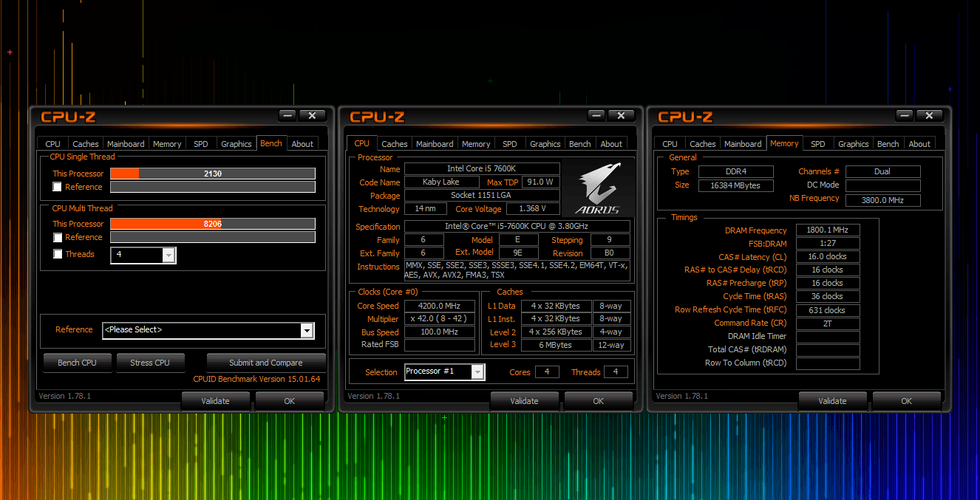The width and height of the screenshot is (980, 500).
Task: Click the AORUS eagle logo image
Action: click(598, 188)
